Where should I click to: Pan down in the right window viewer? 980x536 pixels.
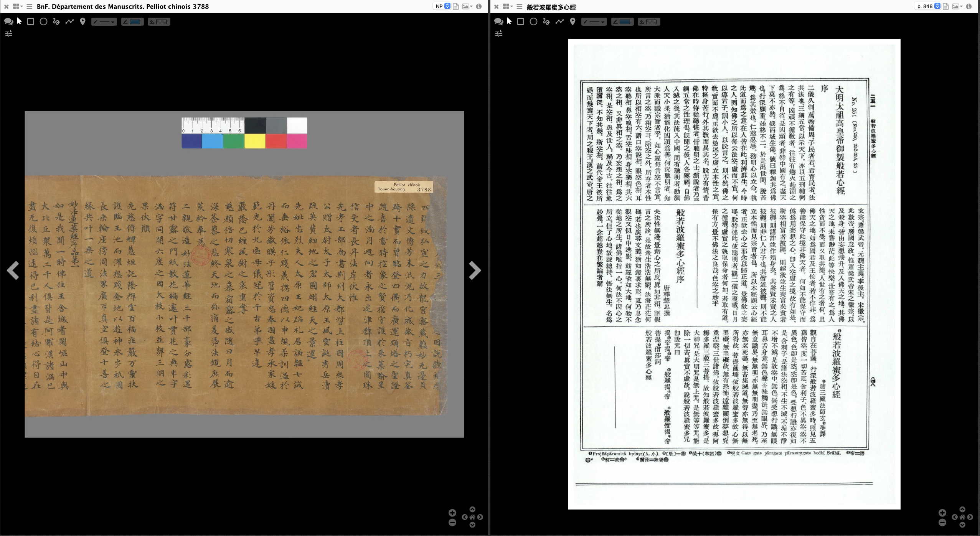point(962,524)
